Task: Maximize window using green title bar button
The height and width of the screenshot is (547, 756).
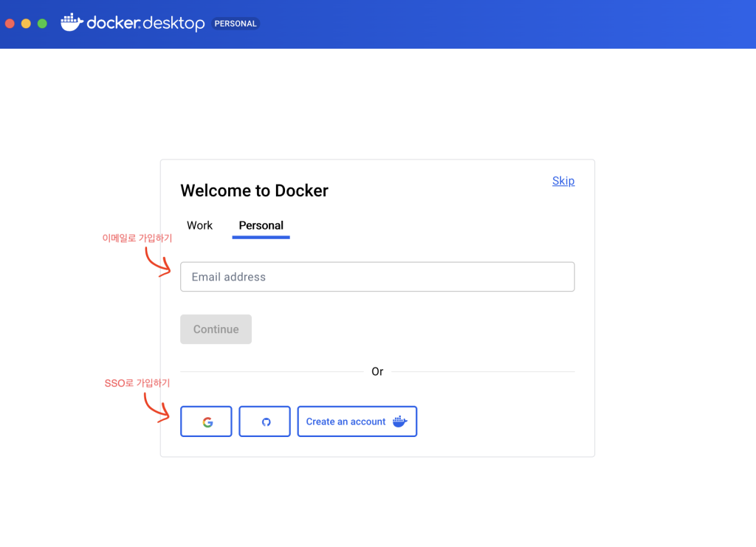Action: point(42,24)
